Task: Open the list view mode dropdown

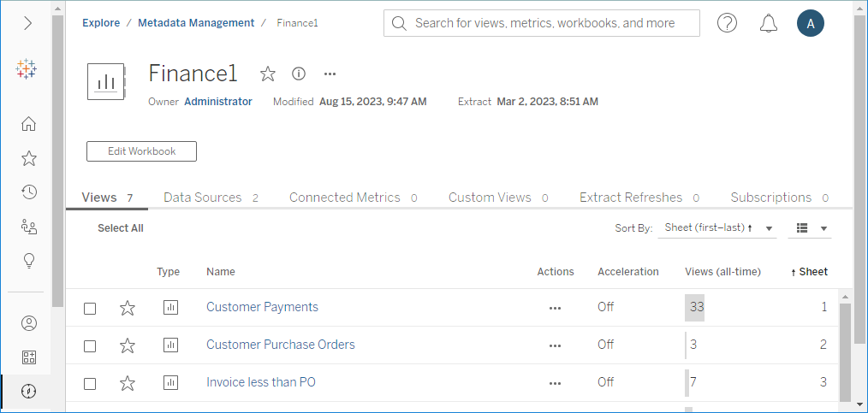Action: (x=812, y=228)
